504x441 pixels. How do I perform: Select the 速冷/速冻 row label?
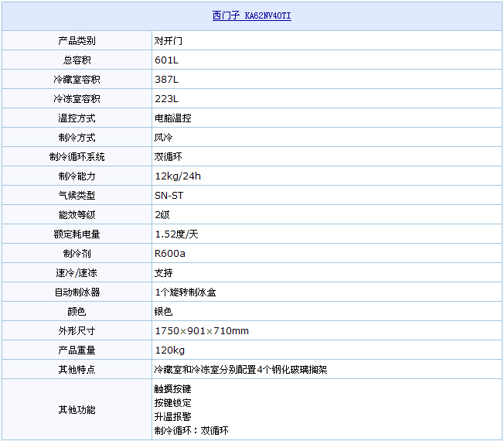[77, 273]
